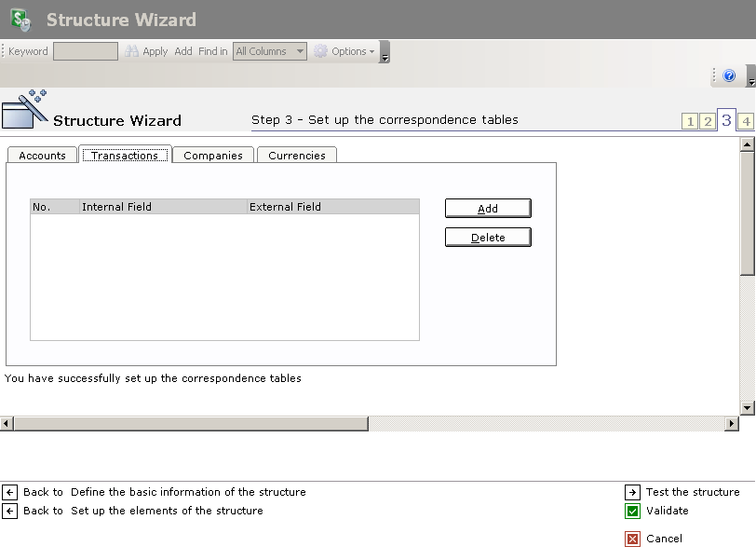
Task: Click the Test the structure arrow icon
Action: click(633, 492)
